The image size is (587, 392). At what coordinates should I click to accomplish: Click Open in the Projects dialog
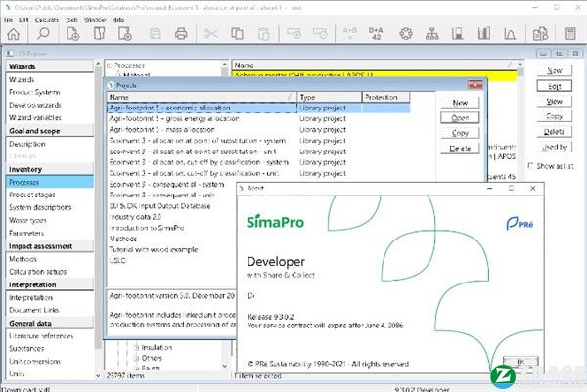460,118
